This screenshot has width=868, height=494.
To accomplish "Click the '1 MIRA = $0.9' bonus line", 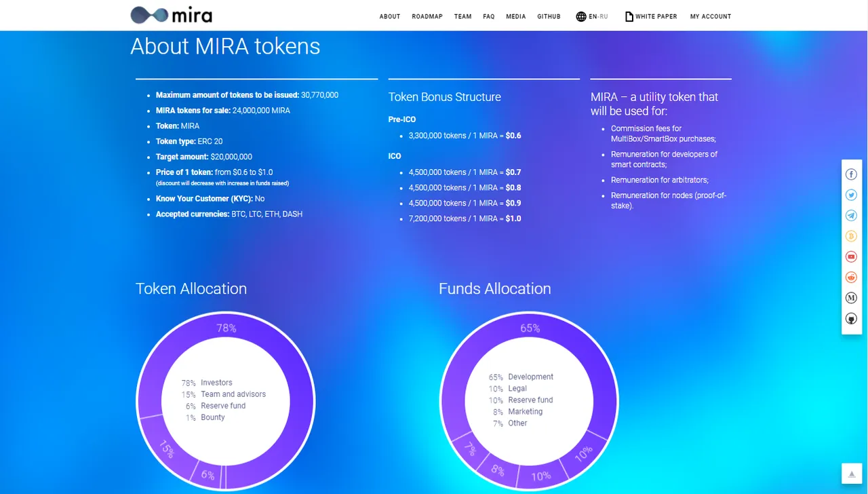I will pos(465,204).
